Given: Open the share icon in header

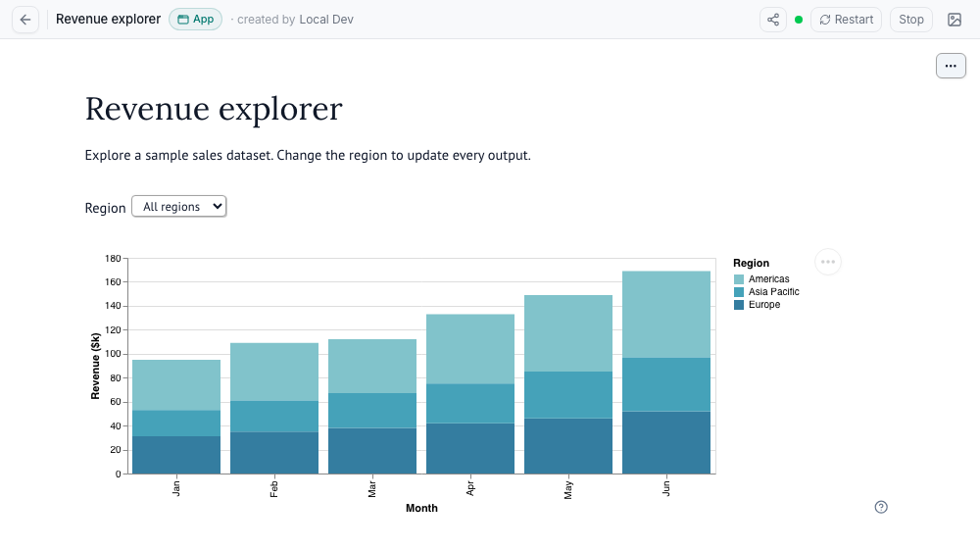Looking at the screenshot, I should (773, 20).
